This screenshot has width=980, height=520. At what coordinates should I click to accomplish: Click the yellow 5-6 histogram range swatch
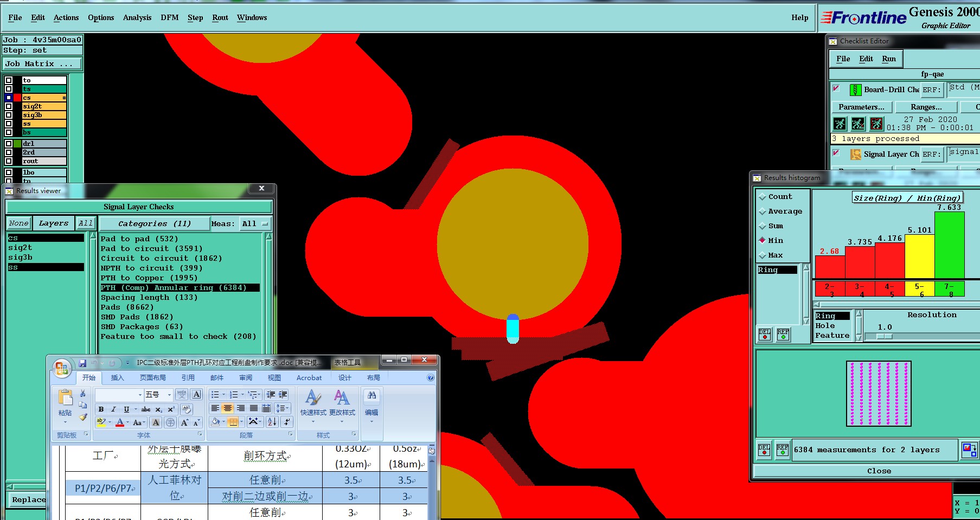coord(919,289)
